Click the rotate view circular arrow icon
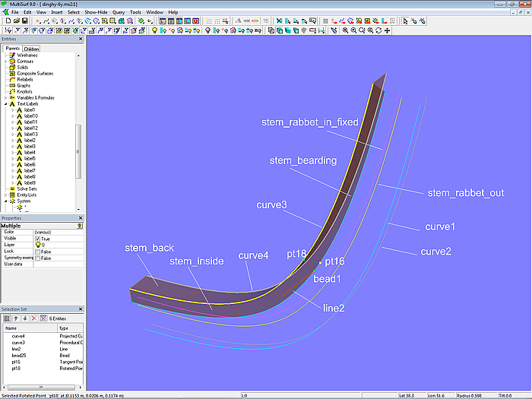This screenshot has width=532, height=399. coord(378,31)
